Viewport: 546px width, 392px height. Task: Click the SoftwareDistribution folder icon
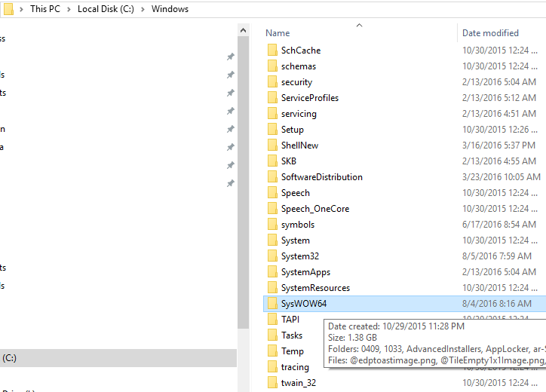click(273, 177)
